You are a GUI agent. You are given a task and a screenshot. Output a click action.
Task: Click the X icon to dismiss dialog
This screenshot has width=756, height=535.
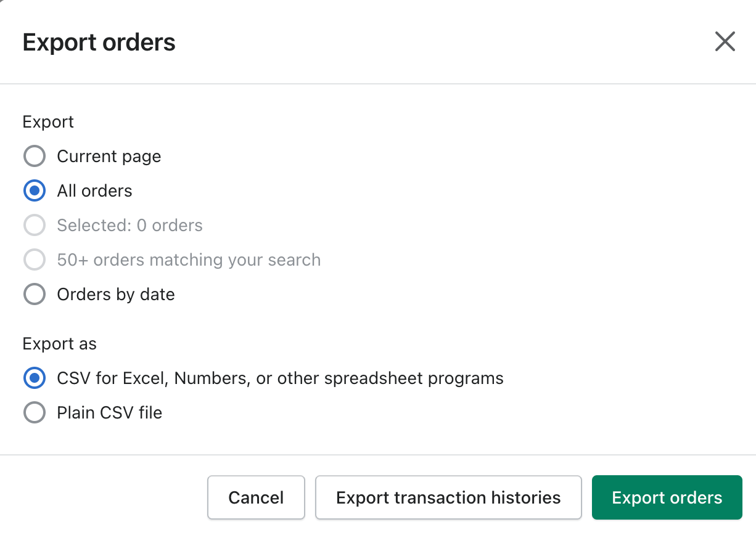point(725,41)
